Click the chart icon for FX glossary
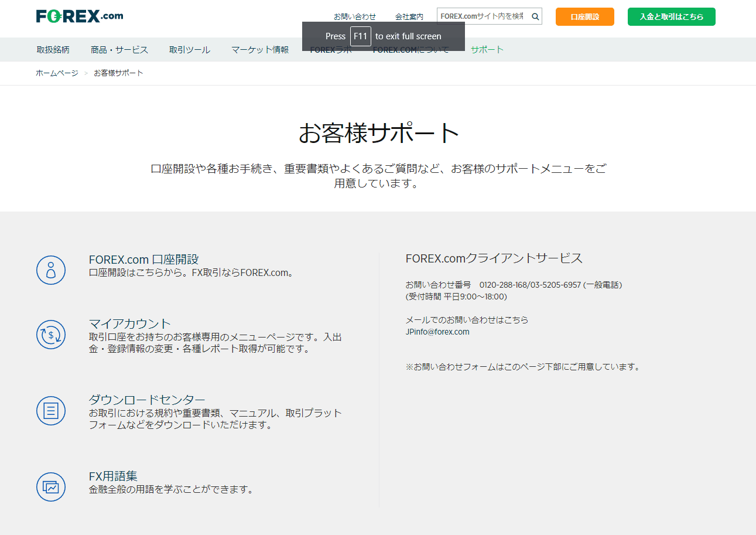 point(51,487)
